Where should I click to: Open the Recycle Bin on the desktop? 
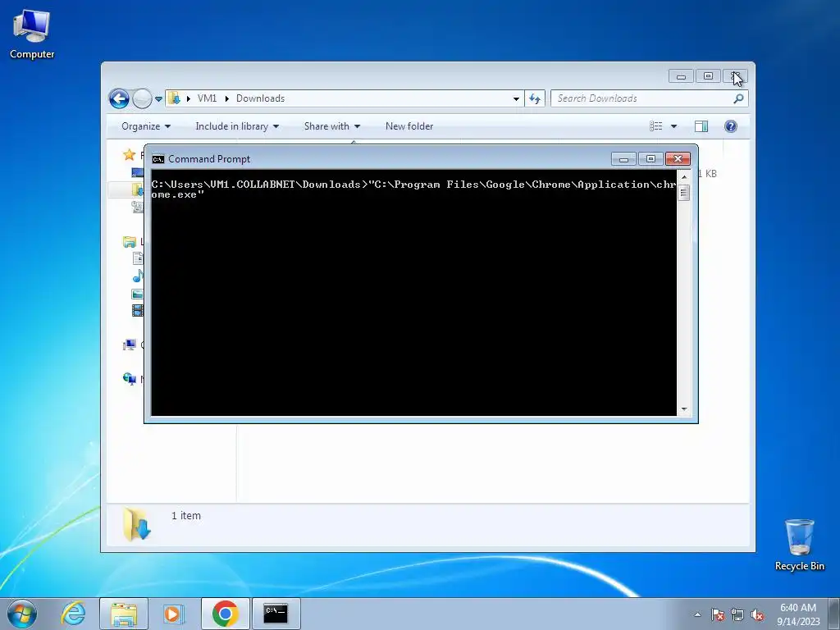(x=799, y=545)
